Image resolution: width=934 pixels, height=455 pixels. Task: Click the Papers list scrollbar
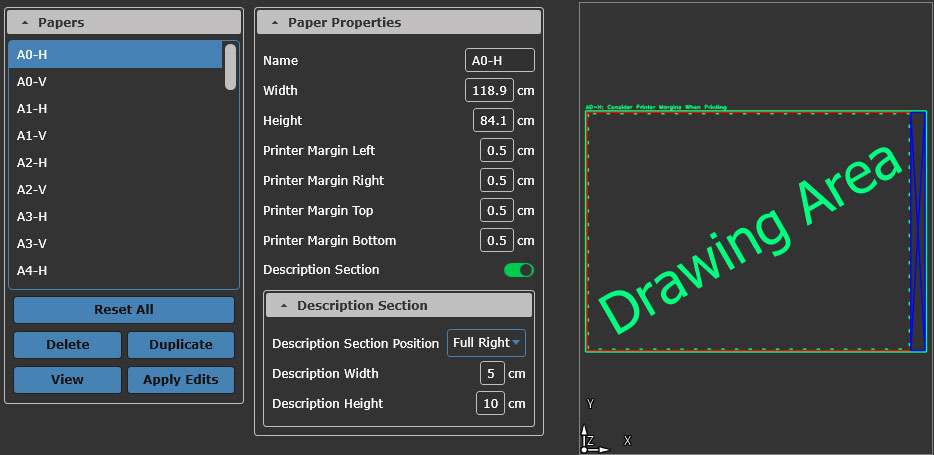point(231,67)
